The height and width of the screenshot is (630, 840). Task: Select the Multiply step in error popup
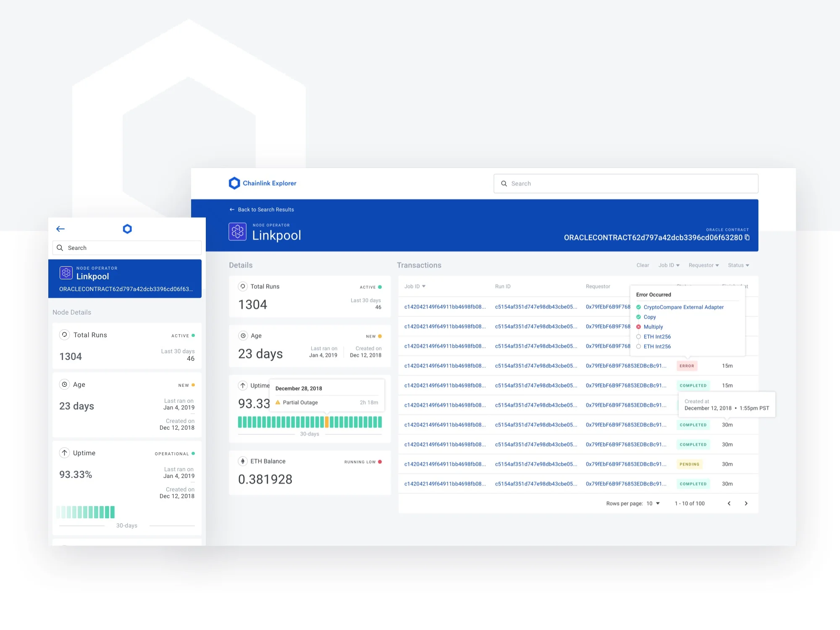point(653,327)
